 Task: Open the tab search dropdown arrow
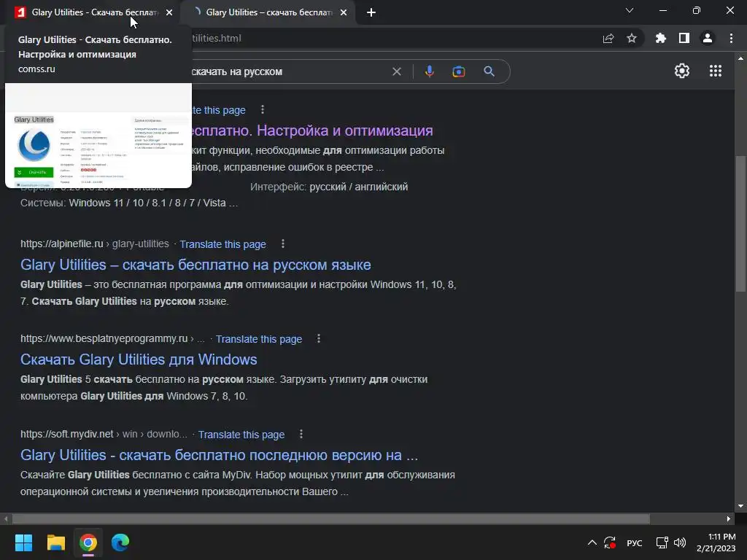click(x=630, y=10)
